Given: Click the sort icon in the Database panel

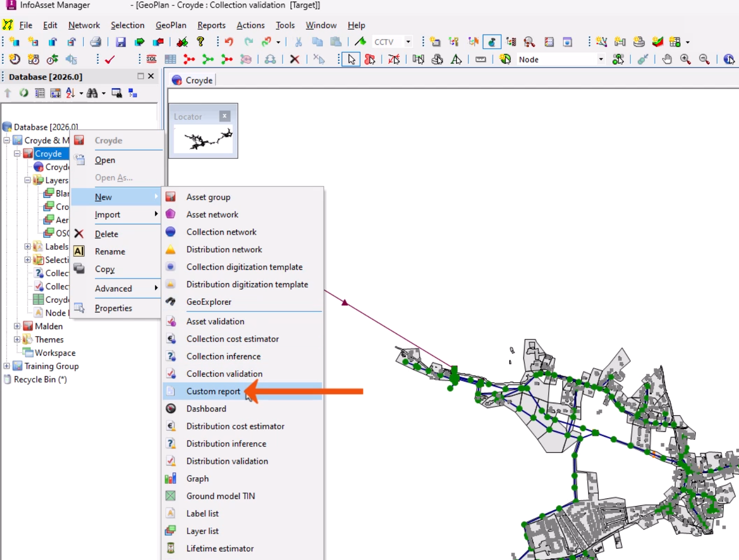Looking at the screenshot, I should [x=71, y=92].
